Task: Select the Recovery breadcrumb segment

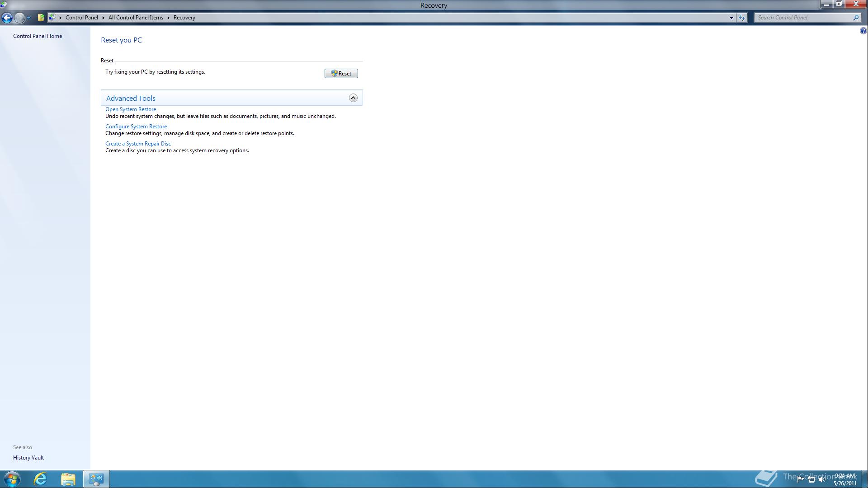Action: [184, 18]
